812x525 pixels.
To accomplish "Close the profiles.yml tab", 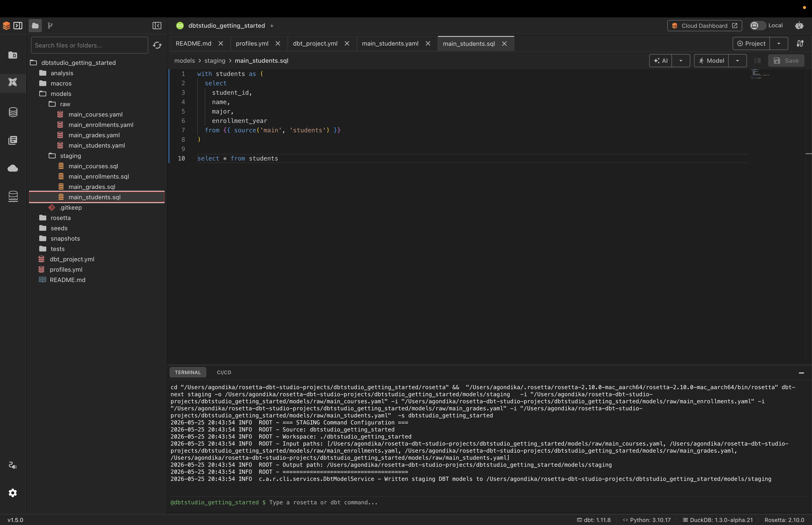I will (x=278, y=44).
